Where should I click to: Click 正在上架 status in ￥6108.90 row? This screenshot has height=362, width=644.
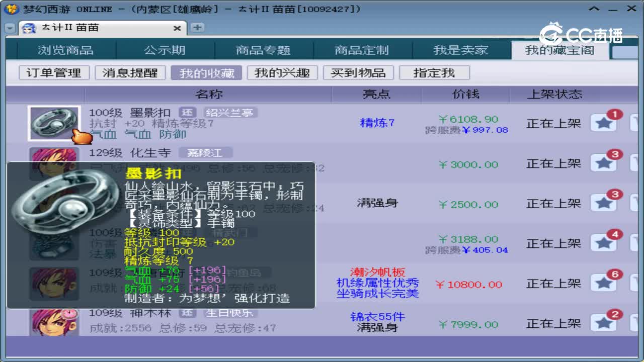(x=553, y=124)
